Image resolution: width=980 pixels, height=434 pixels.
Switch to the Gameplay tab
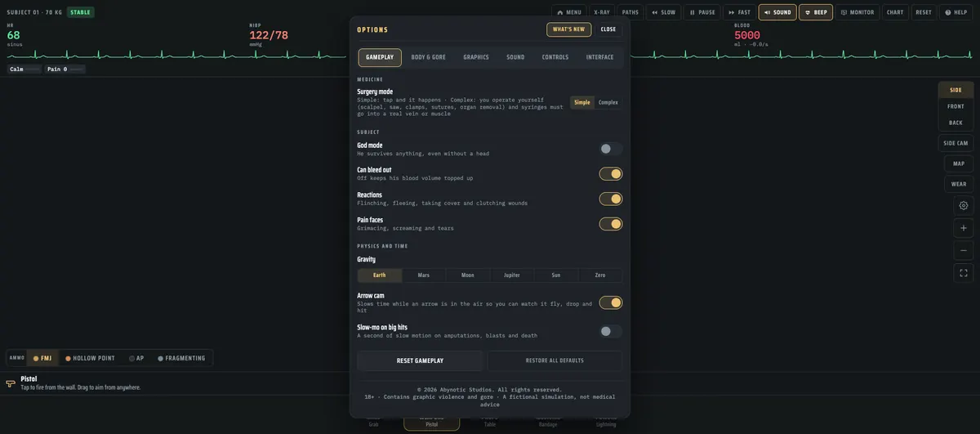click(380, 57)
